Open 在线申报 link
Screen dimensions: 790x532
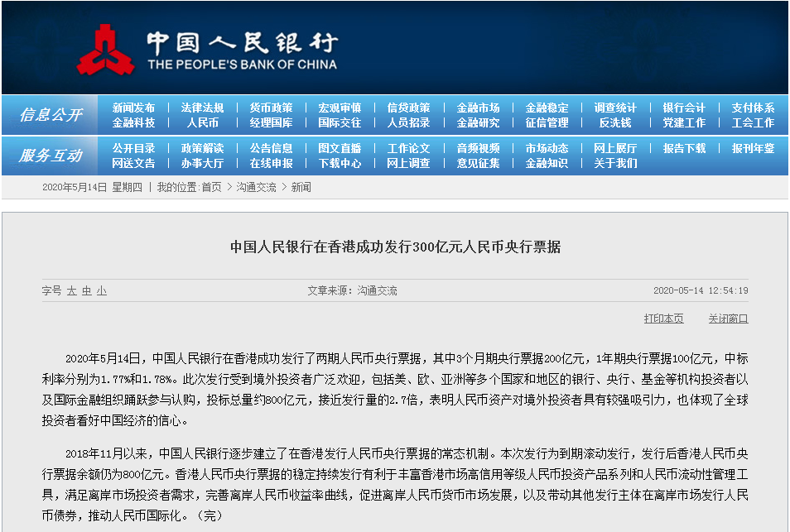pos(271,164)
